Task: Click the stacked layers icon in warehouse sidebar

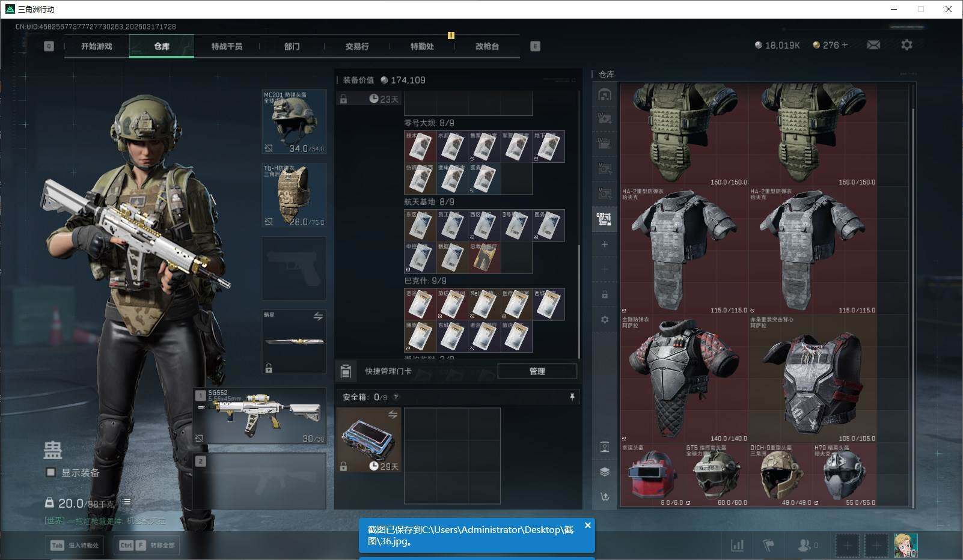Action: (605, 472)
